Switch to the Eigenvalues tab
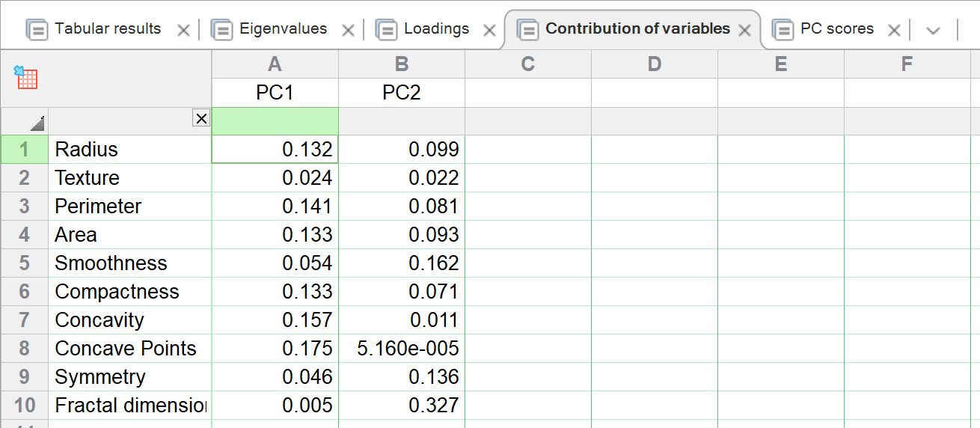Screen dimensions: 980x428 point(283,29)
